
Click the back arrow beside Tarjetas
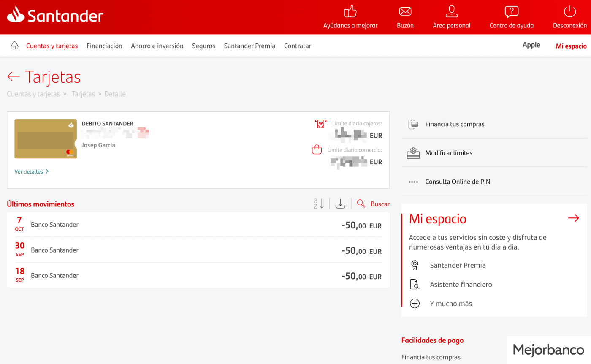pyautogui.click(x=14, y=76)
